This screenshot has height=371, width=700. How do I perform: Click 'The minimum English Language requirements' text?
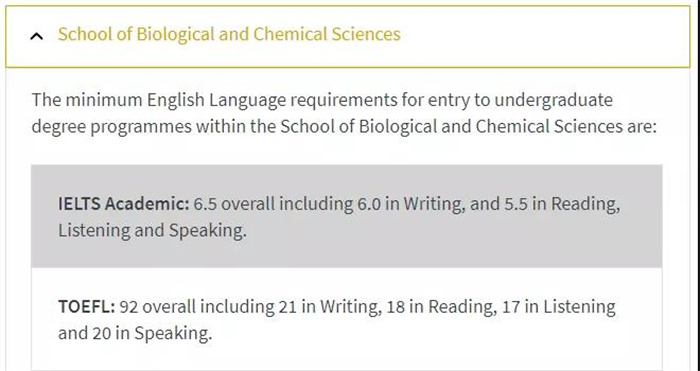(x=214, y=100)
